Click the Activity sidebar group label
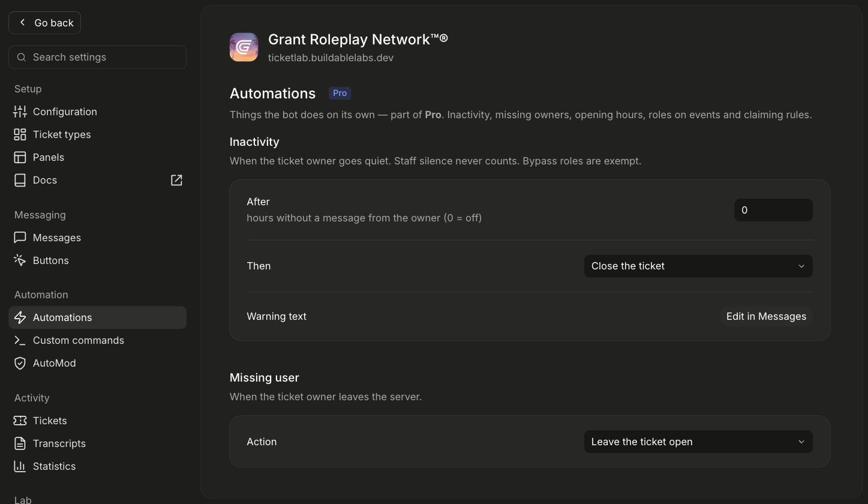868x504 pixels. tap(32, 398)
